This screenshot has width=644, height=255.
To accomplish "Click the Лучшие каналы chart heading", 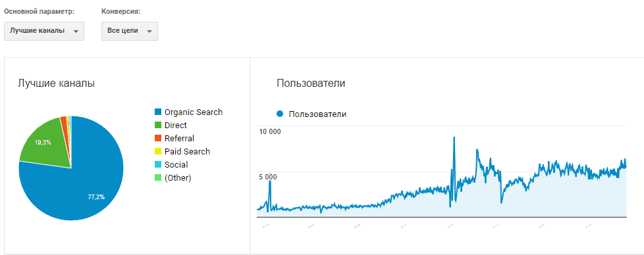I will click(56, 83).
